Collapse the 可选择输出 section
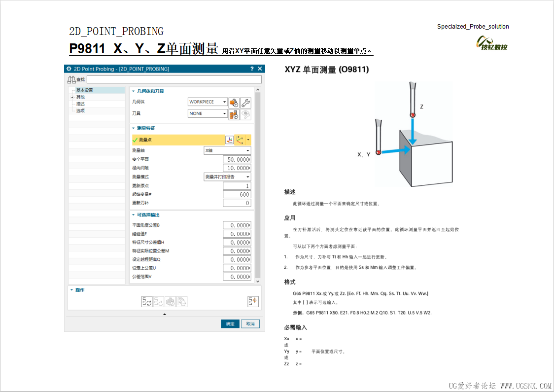 pos(134,215)
